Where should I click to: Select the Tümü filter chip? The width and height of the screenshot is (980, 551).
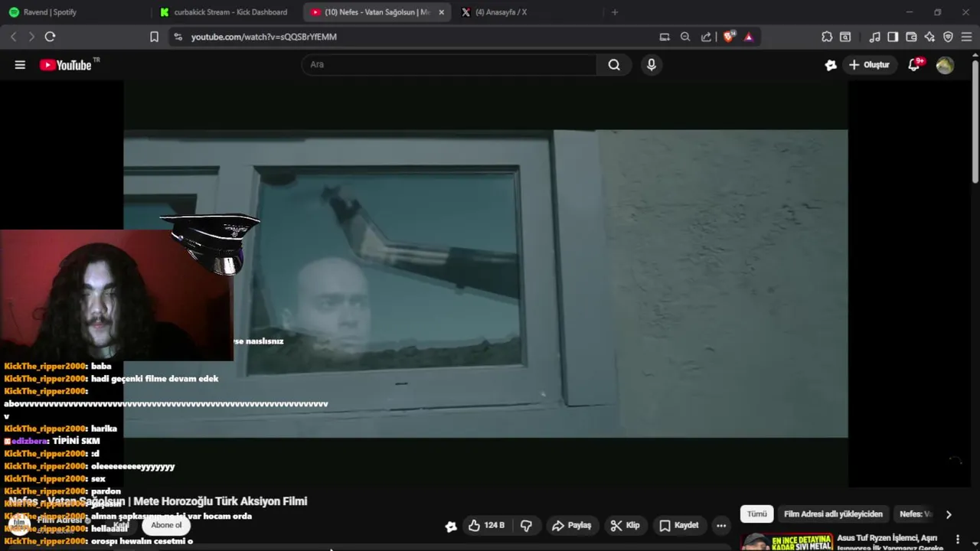coord(756,514)
